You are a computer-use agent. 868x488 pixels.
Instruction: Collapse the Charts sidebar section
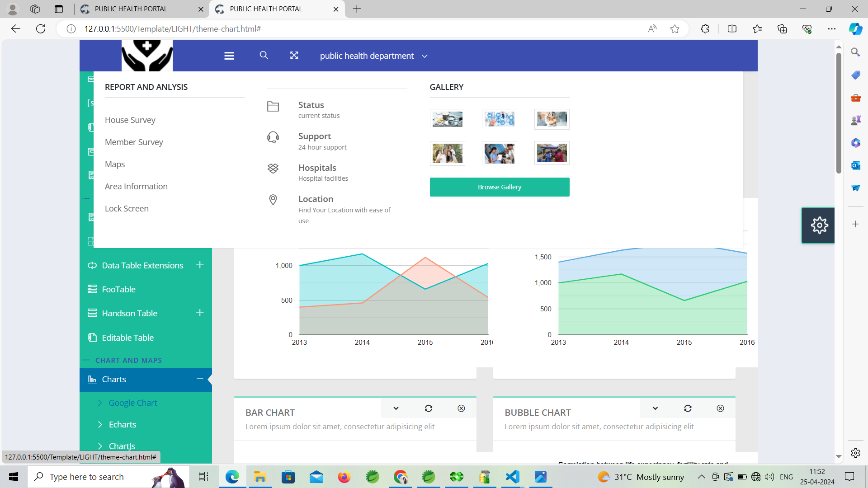[200, 379]
